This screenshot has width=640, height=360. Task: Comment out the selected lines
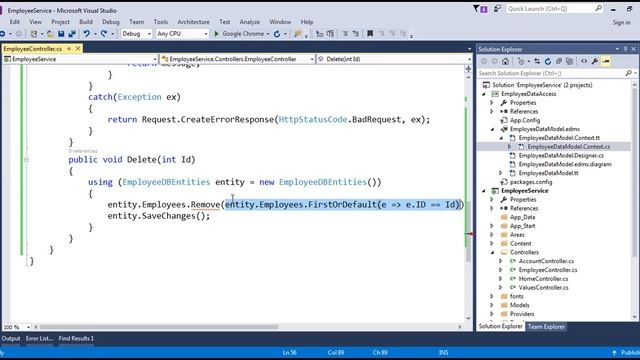pos(345,34)
